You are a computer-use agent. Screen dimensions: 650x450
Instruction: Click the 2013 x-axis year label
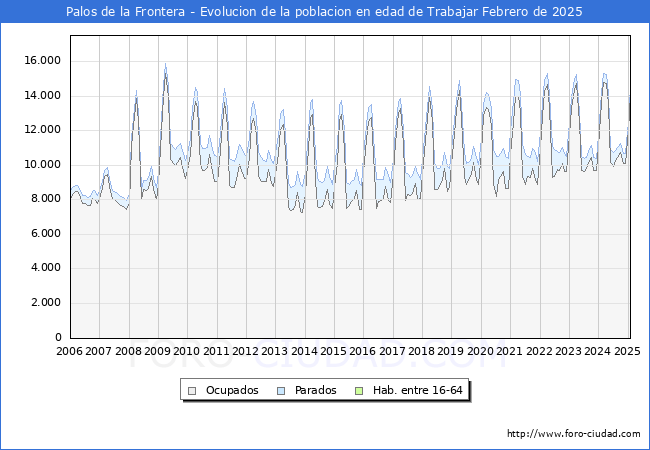[x=275, y=351]
